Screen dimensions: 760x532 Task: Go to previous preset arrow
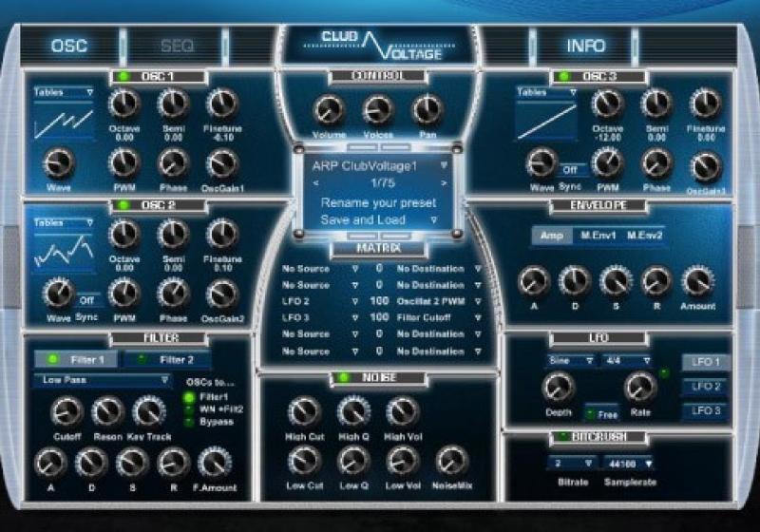316,183
